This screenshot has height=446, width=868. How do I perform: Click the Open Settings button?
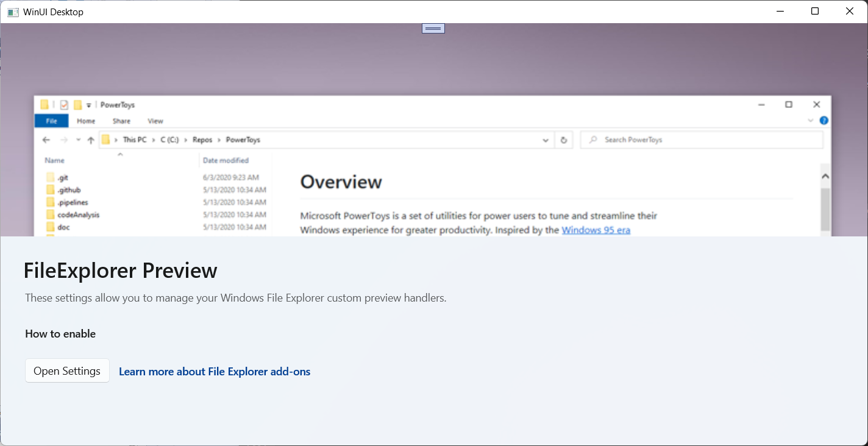(67, 370)
